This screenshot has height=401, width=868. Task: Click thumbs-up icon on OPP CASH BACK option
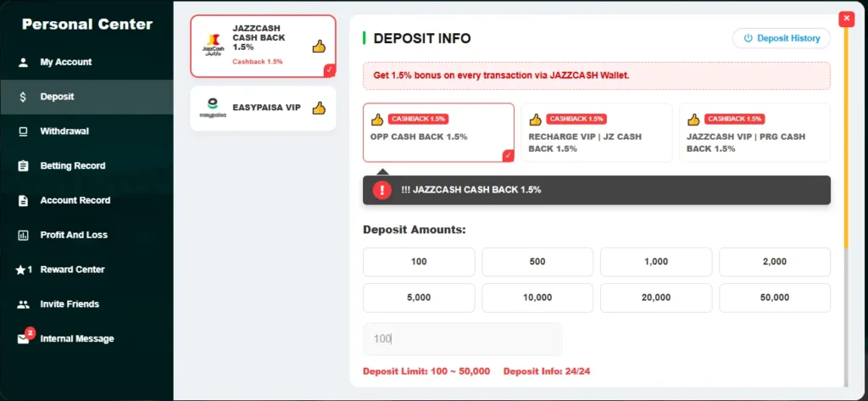[x=377, y=120]
